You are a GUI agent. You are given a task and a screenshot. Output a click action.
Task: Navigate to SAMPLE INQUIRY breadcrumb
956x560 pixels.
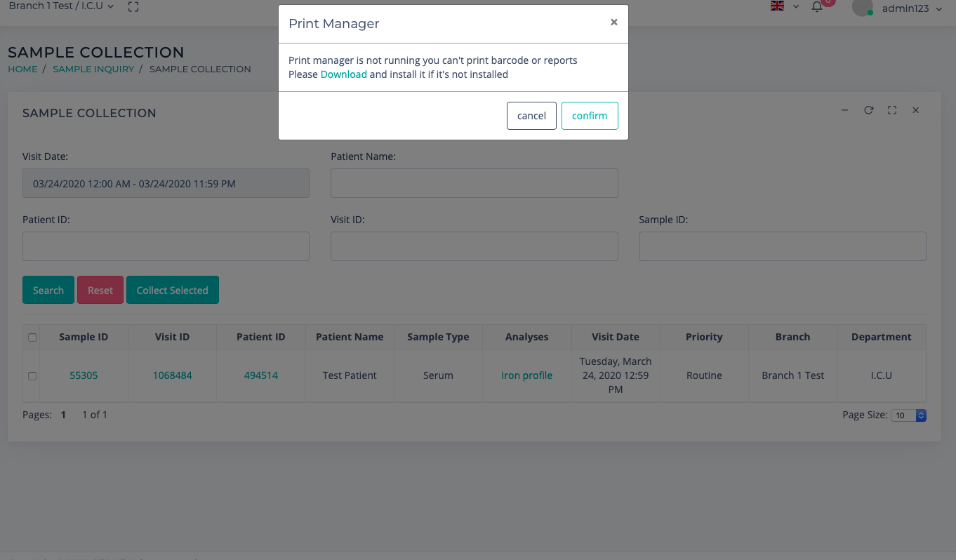pos(93,69)
